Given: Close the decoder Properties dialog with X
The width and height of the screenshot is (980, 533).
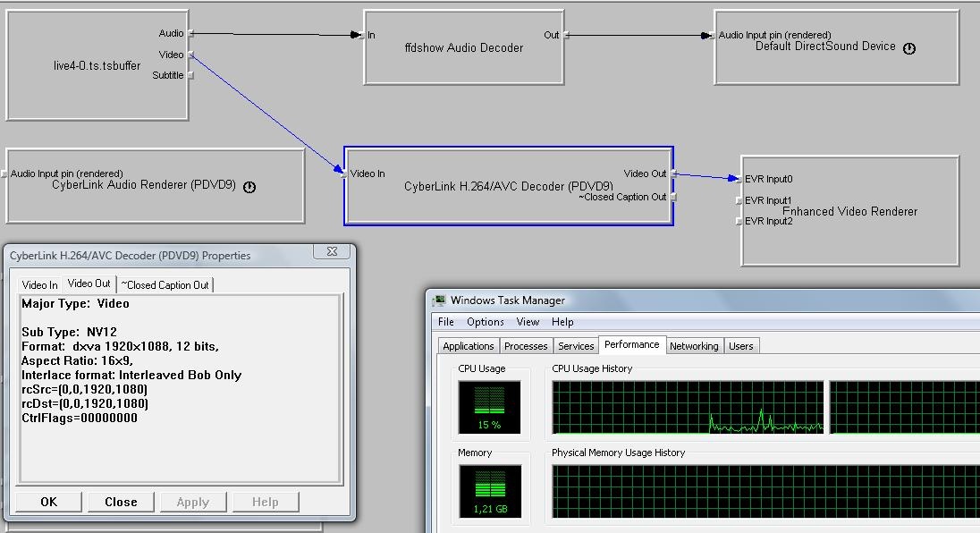Looking at the screenshot, I should pos(332,251).
